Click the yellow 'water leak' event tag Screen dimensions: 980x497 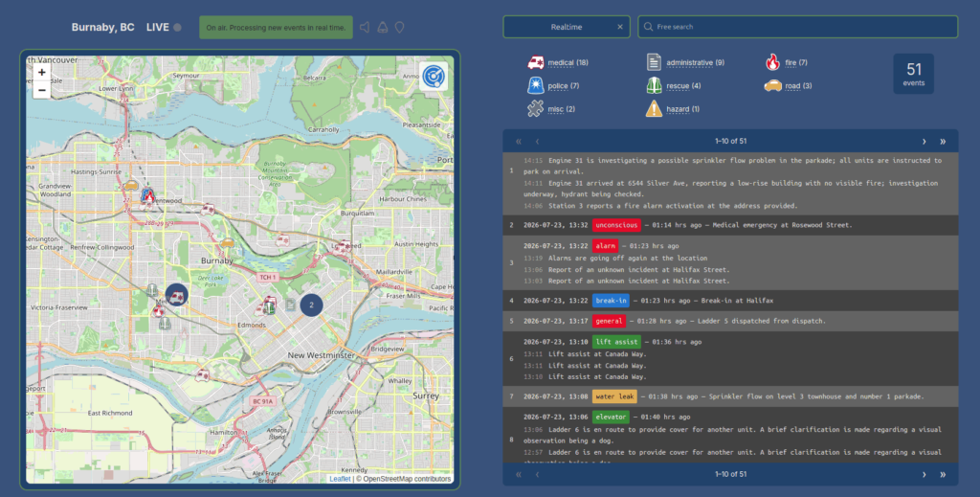(614, 396)
